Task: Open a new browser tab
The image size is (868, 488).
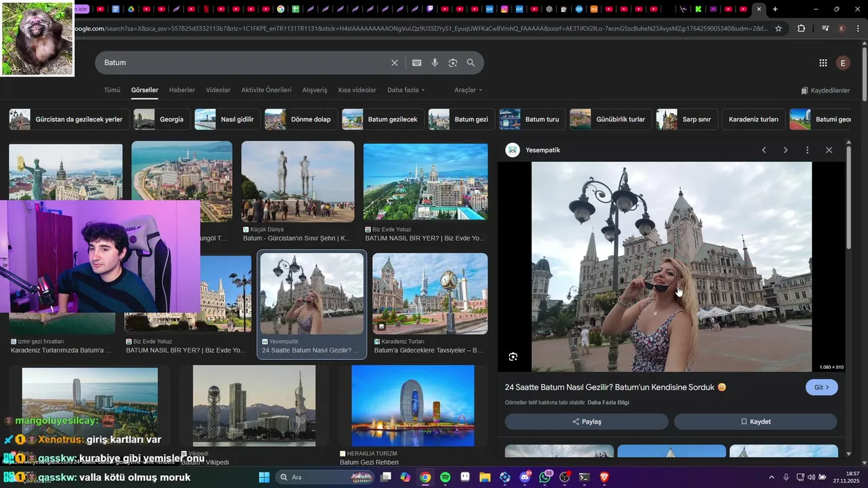Action: [x=775, y=9]
